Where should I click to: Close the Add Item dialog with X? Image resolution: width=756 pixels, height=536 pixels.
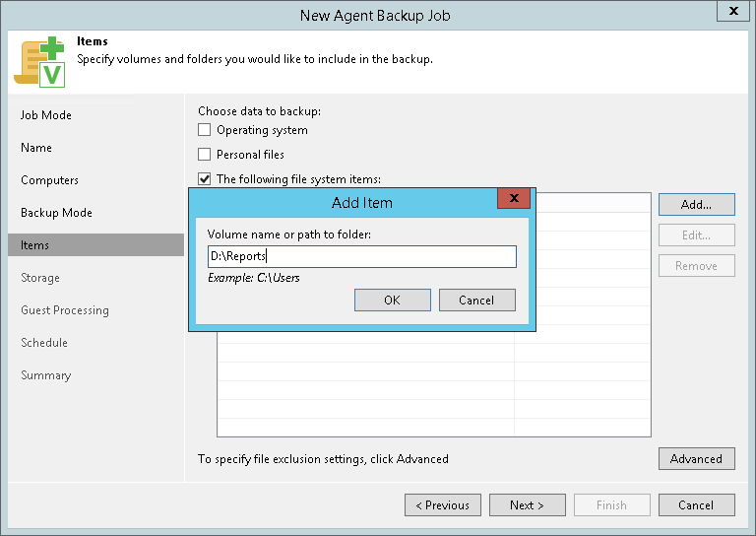coord(514,199)
